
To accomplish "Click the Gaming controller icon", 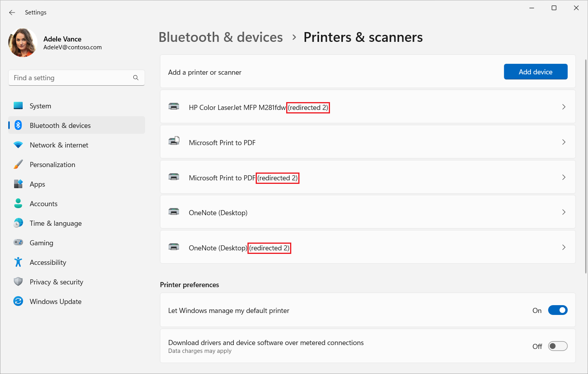I will (x=18, y=243).
